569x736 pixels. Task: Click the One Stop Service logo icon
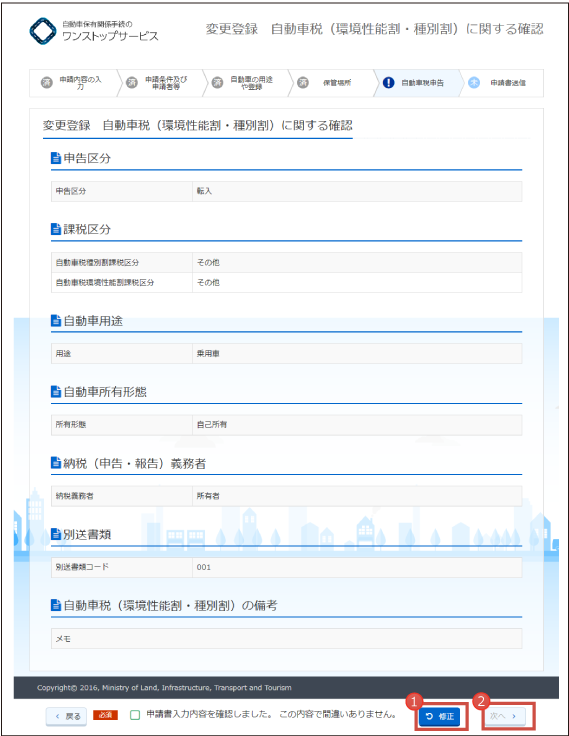click(x=43, y=31)
